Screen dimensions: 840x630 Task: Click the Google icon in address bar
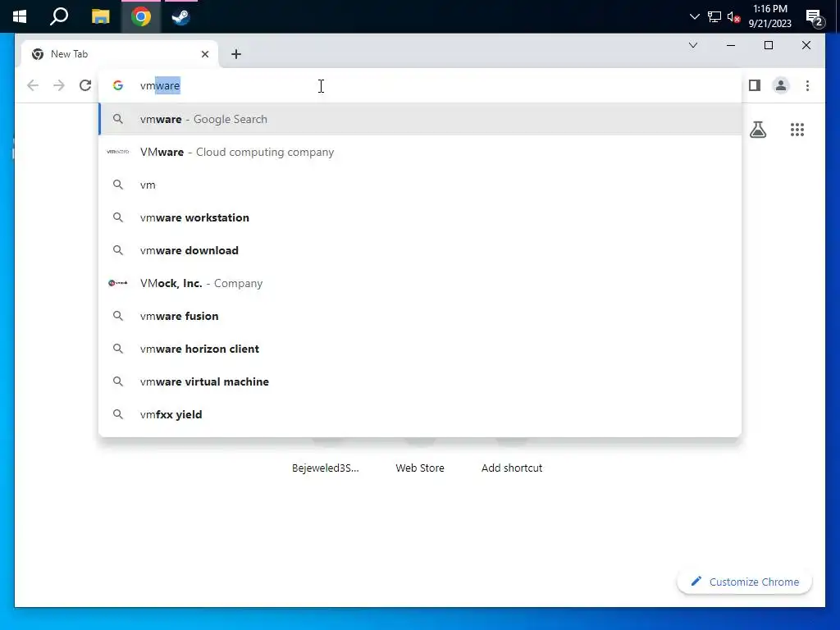coord(118,85)
